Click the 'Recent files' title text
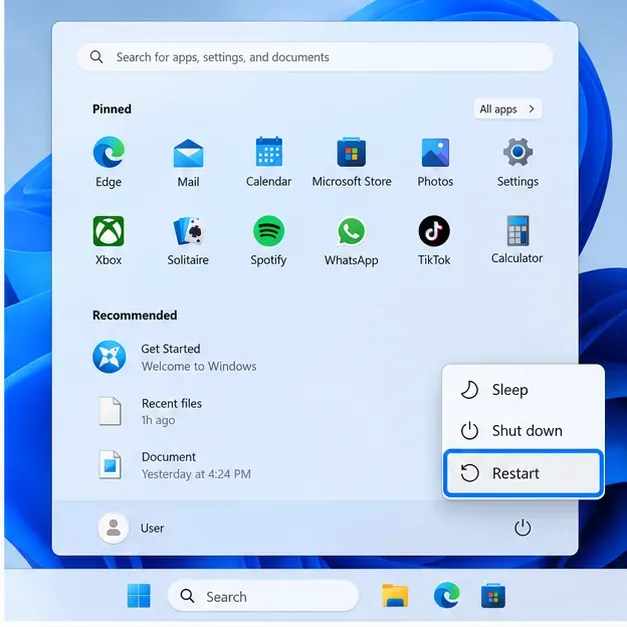This screenshot has width=627, height=627. tap(172, 403)
